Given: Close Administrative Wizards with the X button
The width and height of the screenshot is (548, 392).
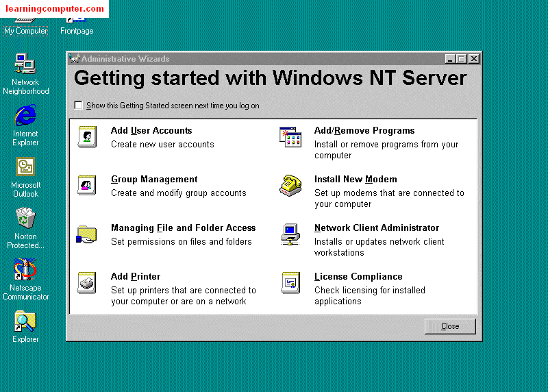Looking at the screenshot, I should [474, 59].
